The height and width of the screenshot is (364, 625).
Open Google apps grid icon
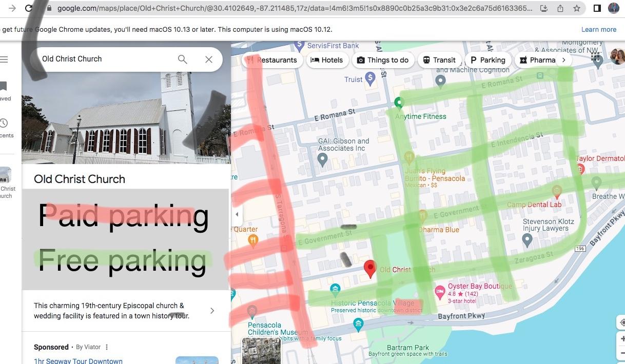[596, 56]
